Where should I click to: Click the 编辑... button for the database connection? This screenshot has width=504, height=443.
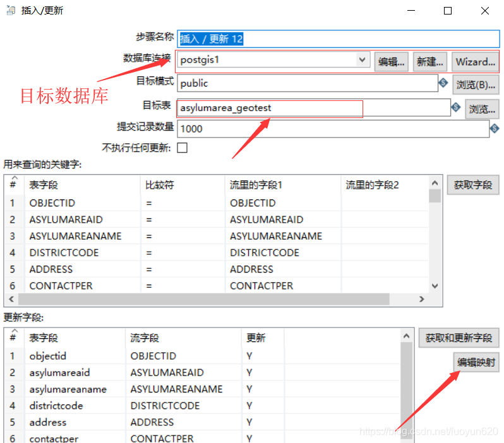[x=392, y=62]
